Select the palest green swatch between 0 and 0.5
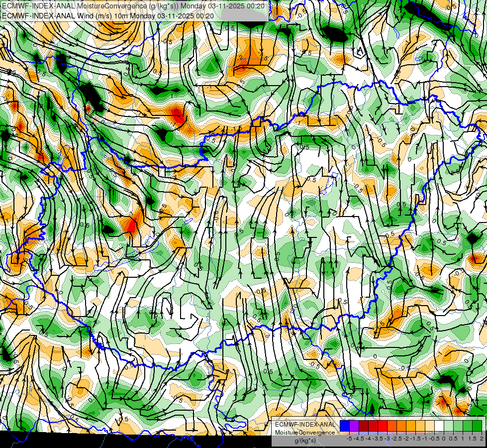The width and height of the screenshot is (487, 448). pos(449,426)
